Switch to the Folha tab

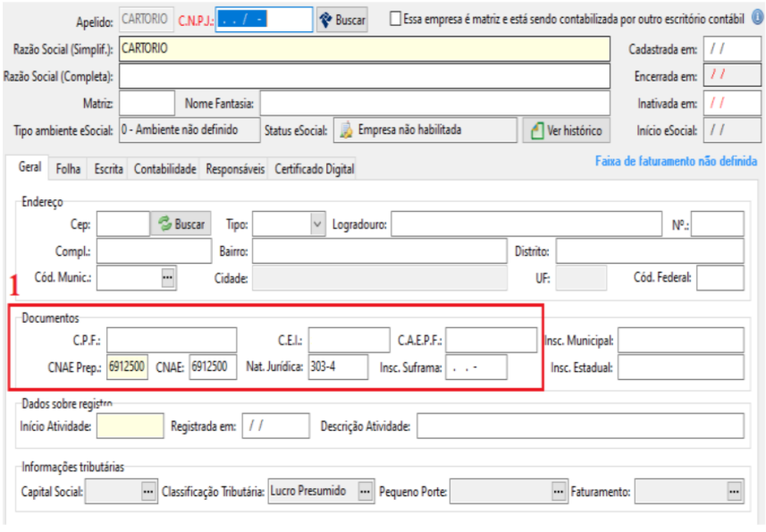(68, 169)
